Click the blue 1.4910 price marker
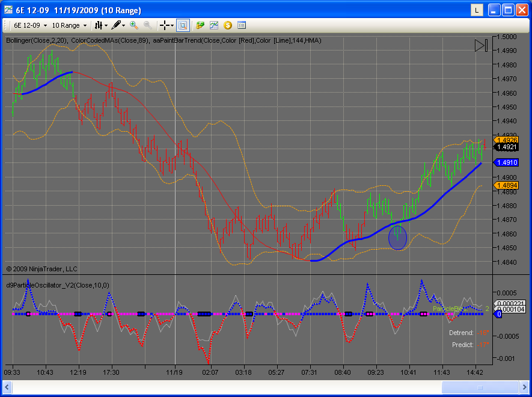Image resolution: width=532 pixels, height=397 pixels. point(506,162)
